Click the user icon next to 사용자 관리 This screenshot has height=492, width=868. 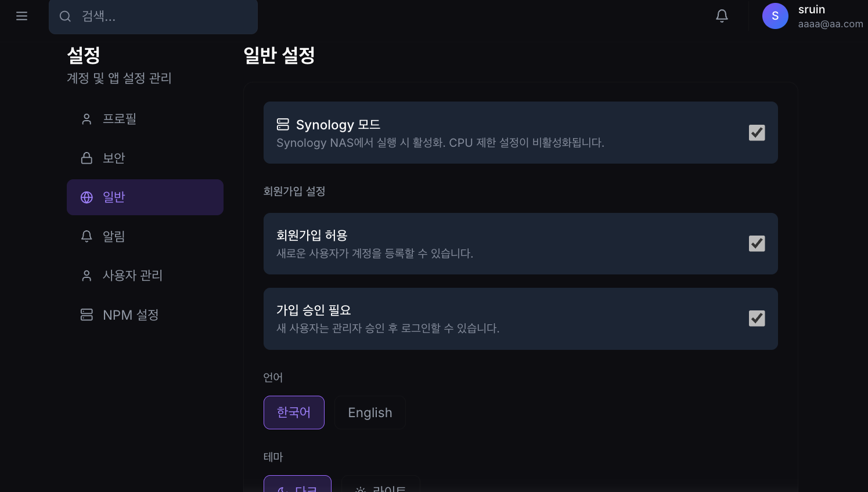(x=87, y=276)
